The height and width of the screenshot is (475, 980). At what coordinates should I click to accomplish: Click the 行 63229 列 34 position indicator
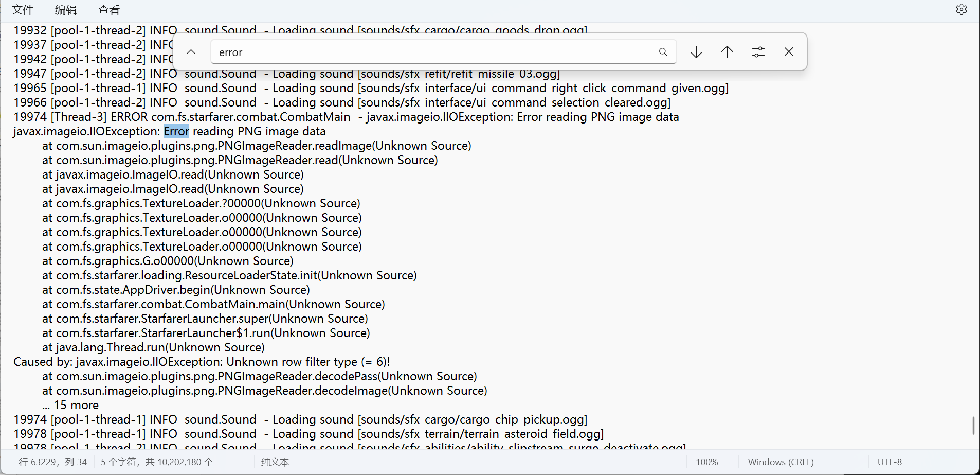coord(53,462)
